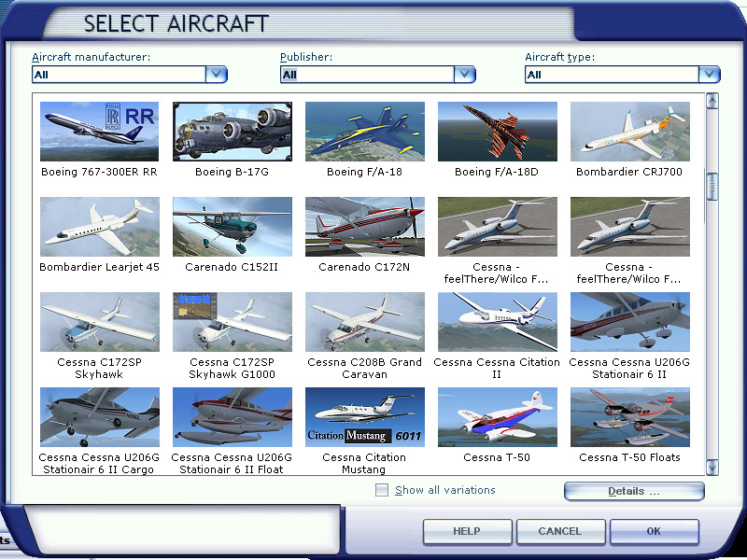This screenshot has height=560, width=747.
Task: Choose the Bombardier CRJ700 thumbnail
Action: pos(629,132)
